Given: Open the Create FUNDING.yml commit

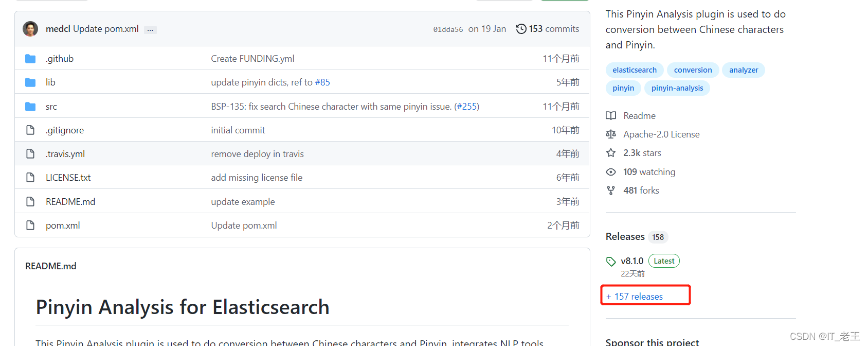Looking at the screenshot, I should tap(252, 59).
